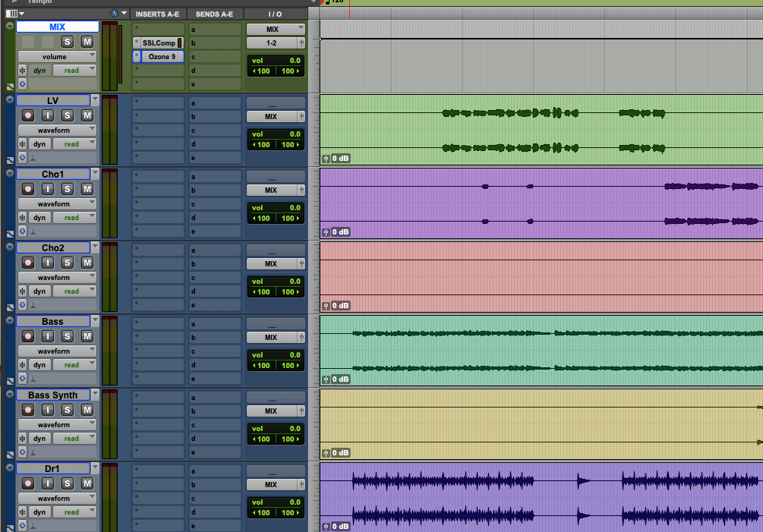Record-enable the Bass Synth track

pos(28,410)
